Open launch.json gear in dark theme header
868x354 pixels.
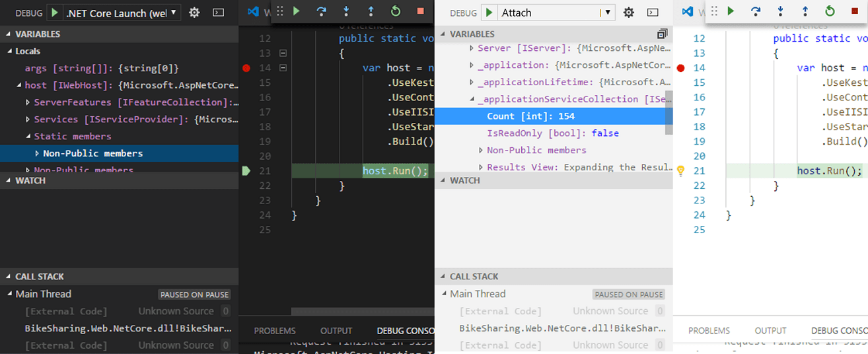tap(194, 12)
